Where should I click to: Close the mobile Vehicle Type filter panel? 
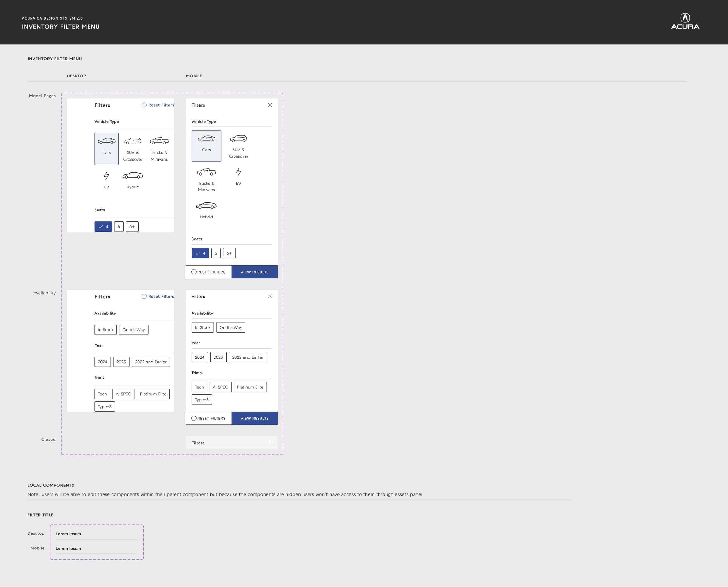click(270, 105)
